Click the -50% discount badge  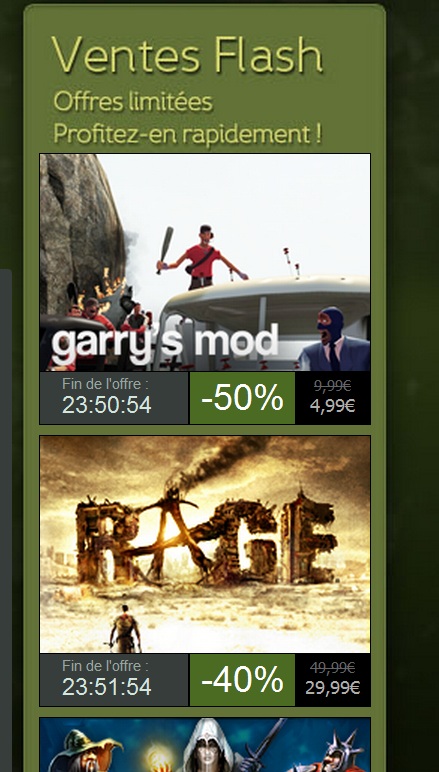[x=242, y=398]
